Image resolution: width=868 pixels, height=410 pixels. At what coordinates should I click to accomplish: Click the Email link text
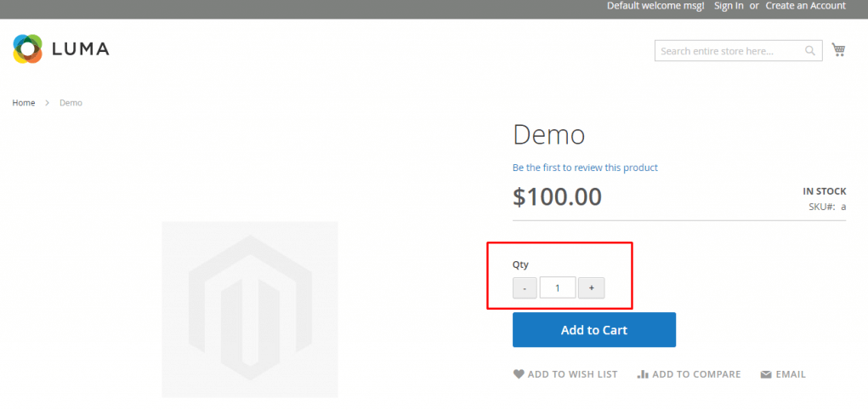click(x=791, y=374)
